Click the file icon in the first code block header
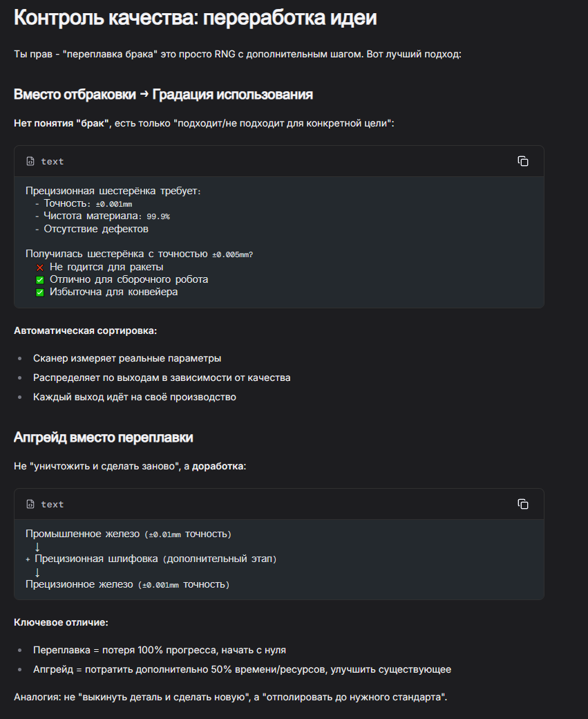Screen dimensions: 588x719 click(x=30, y=161)
